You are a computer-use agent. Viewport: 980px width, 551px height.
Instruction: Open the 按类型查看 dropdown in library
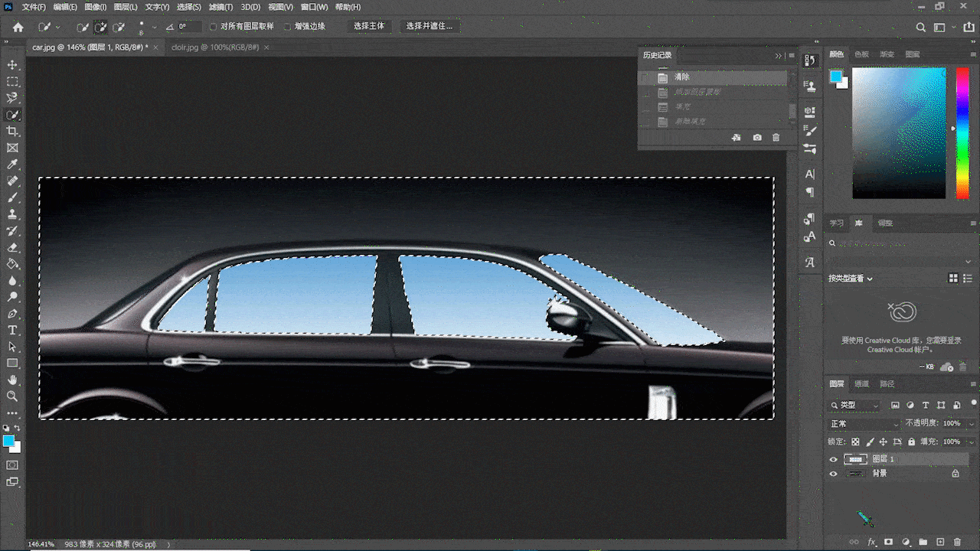pos(850,279)
